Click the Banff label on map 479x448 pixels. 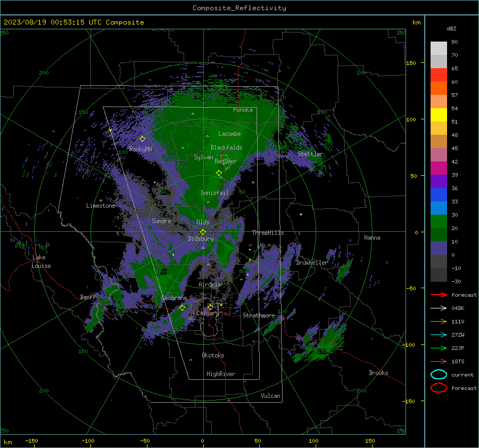[88, 297]
